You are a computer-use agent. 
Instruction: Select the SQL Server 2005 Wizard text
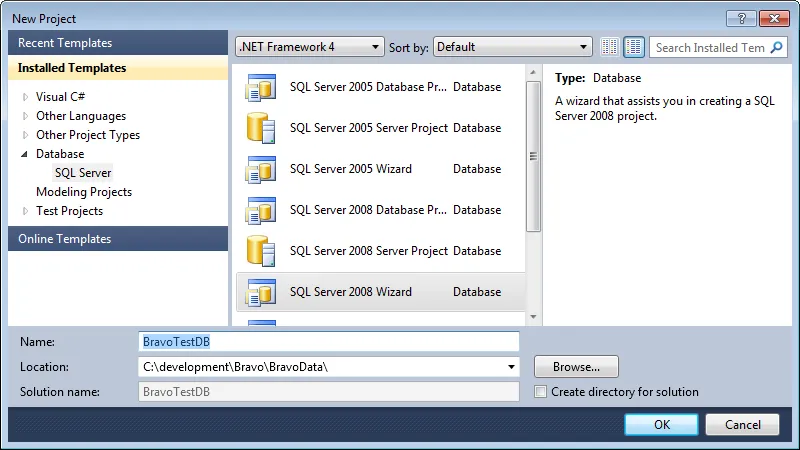tap(351, 169)
